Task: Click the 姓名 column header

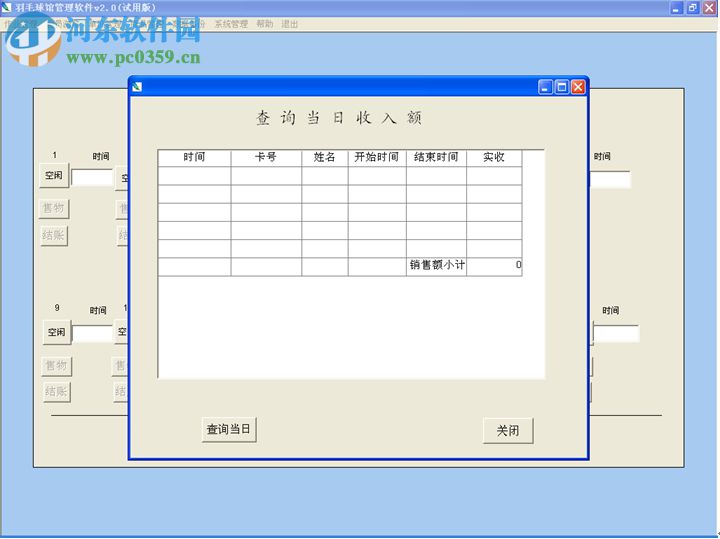Action: click(x=325, y=157)
